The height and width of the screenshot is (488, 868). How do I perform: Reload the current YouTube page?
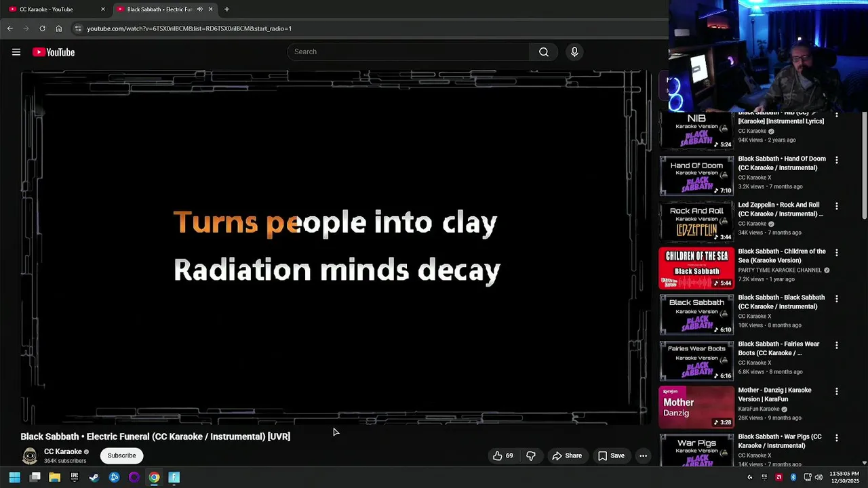(x=42, y=28)
